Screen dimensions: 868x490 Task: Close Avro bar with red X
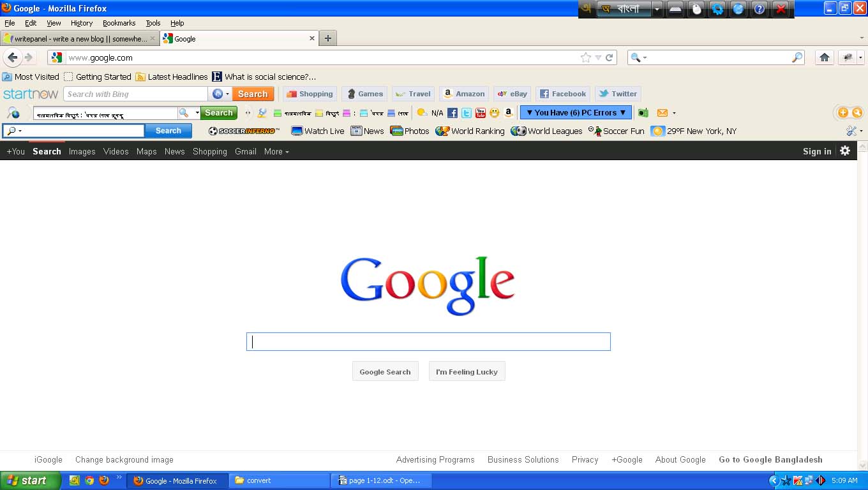[x=780, y=9]
